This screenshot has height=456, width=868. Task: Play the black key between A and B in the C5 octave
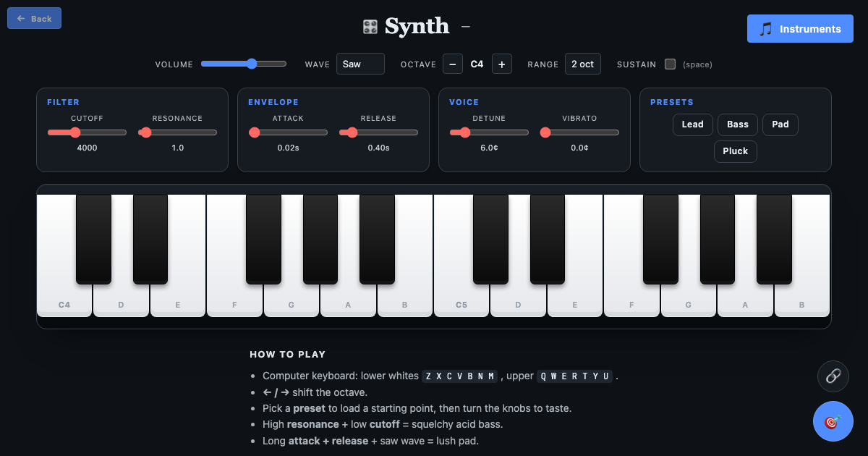[775, 239]
